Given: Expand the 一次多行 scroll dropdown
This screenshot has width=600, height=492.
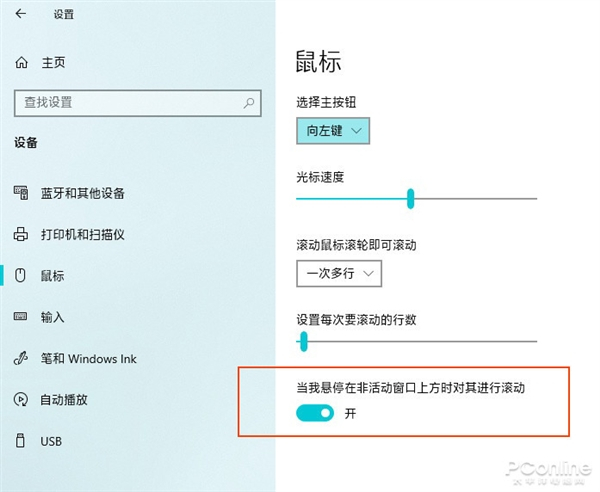Looking at the screenshot, I should [x=339, y=272].
